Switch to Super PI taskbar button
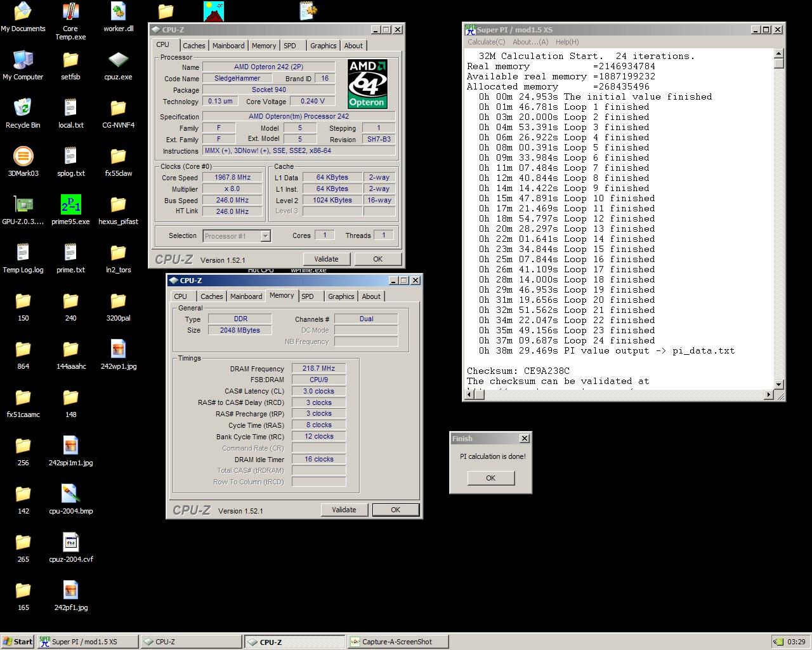812x650 pixels. tap(87, 642)
